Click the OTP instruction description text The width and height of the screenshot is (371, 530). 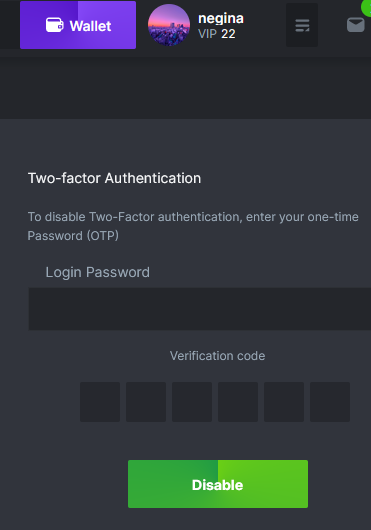193,226
